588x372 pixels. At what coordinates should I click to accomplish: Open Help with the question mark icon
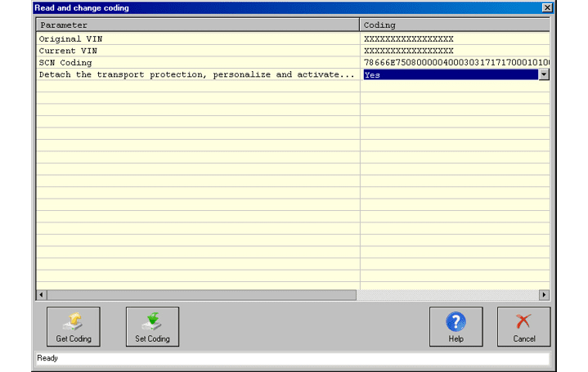456,326
